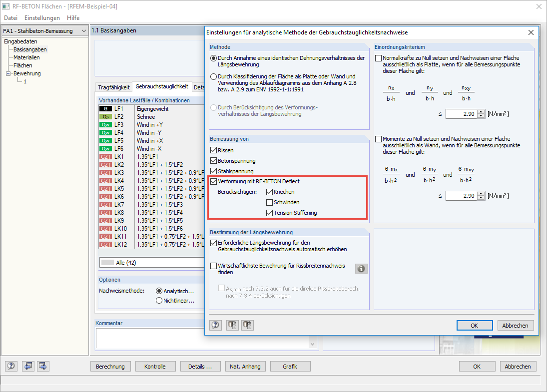
Task: Disable the Kriechen checkbox
Action: [270, 192]
